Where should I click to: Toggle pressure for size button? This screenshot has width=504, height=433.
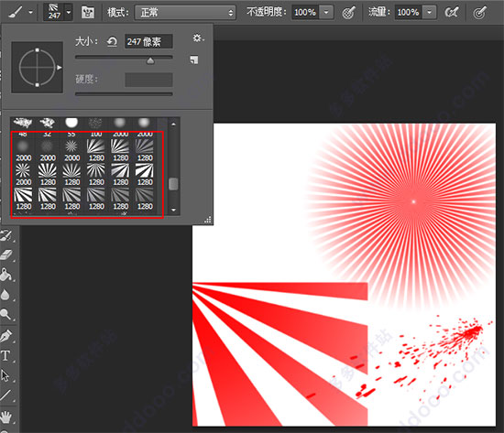(x=480, y=13)
